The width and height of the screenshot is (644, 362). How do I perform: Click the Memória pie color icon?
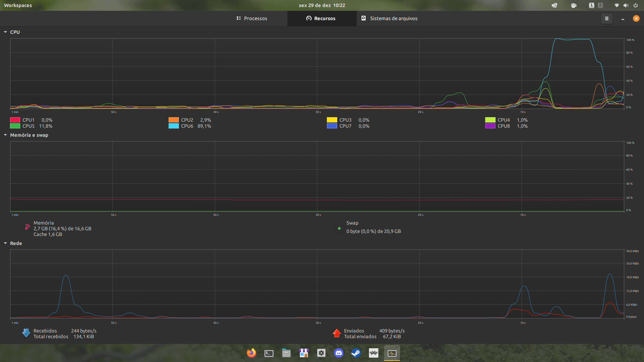(x=27, y=228)
